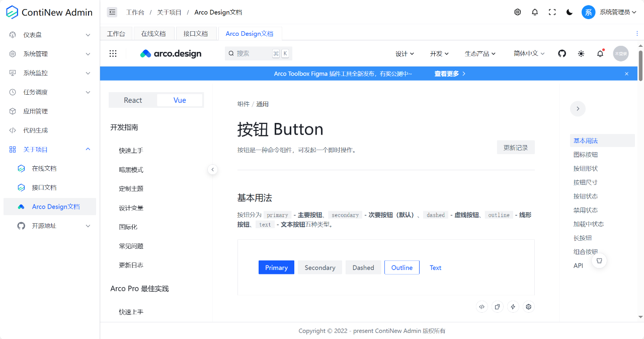The image size is (644, 339).
Task: Open notifications bell in ContiNew top header
Action: point(535,12)
